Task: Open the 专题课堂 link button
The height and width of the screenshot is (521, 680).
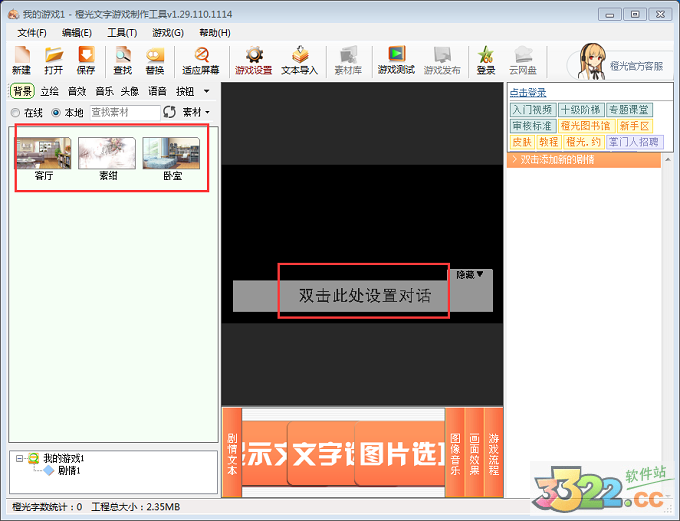Action: 629,110
